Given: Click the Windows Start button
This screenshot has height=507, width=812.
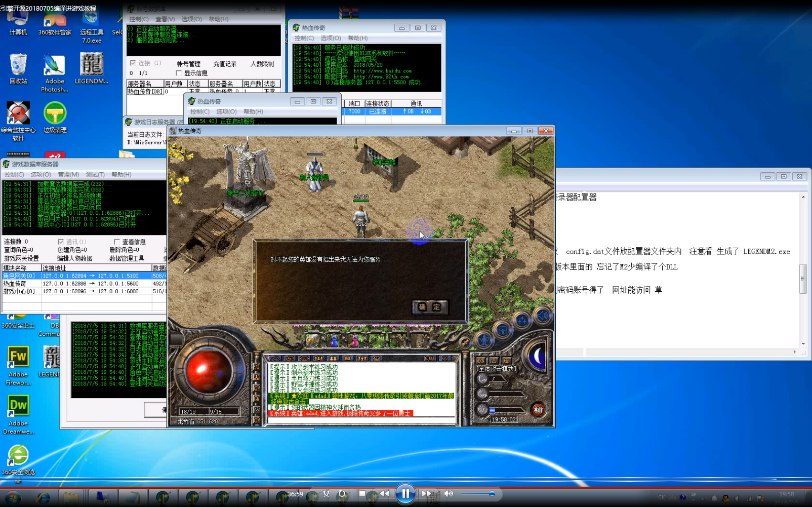Looking at the screenshot, I should point(13,498).
